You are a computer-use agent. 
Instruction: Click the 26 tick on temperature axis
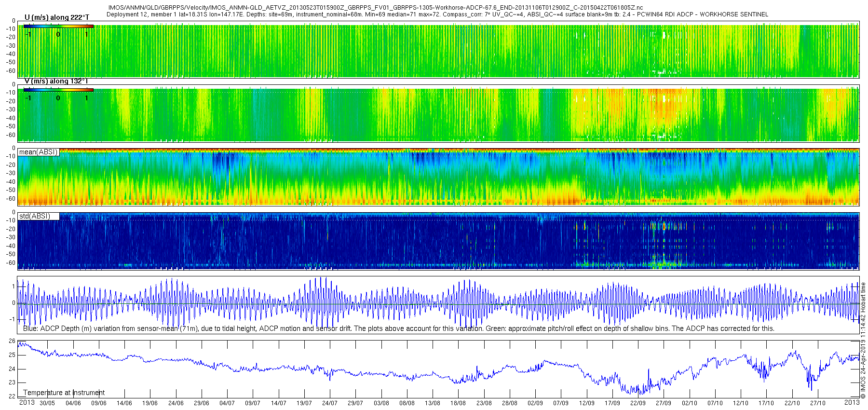[x=12, y=341]
